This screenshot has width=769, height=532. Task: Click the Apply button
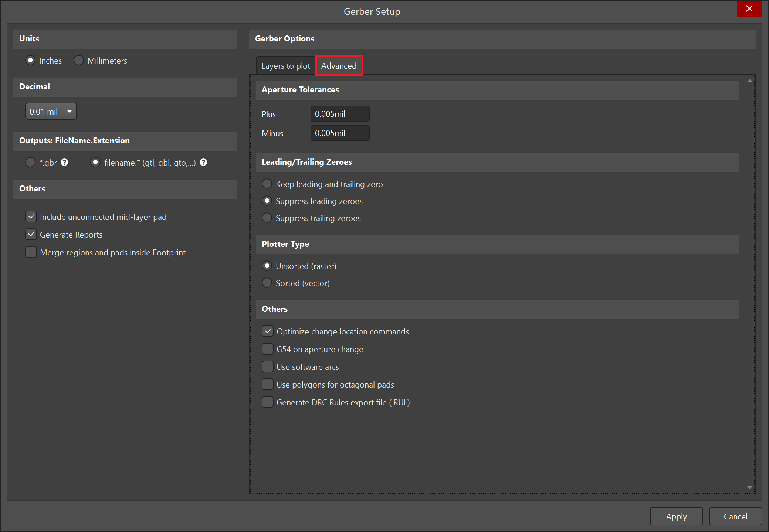(676, 516)
